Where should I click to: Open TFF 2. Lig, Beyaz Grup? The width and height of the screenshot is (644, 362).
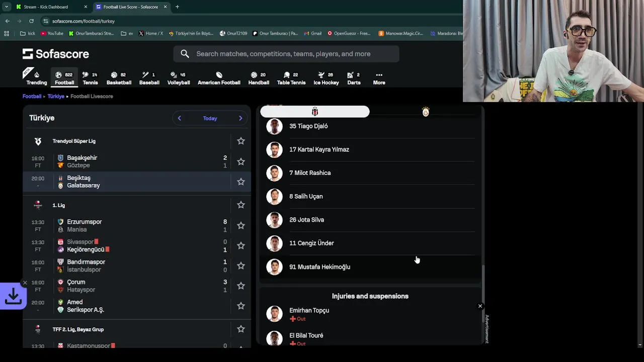[78, 329]
